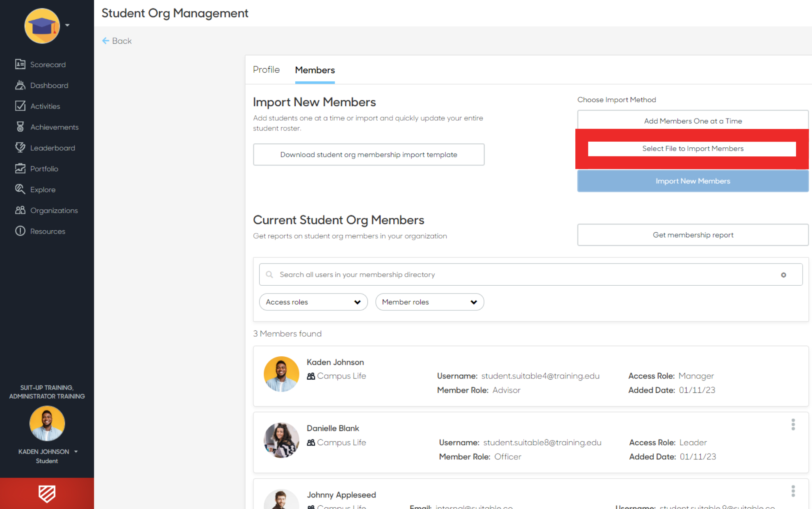The width and height of the screenshot is (812, 509).
Task: Select the Members tab
Action: pos(315,70)
